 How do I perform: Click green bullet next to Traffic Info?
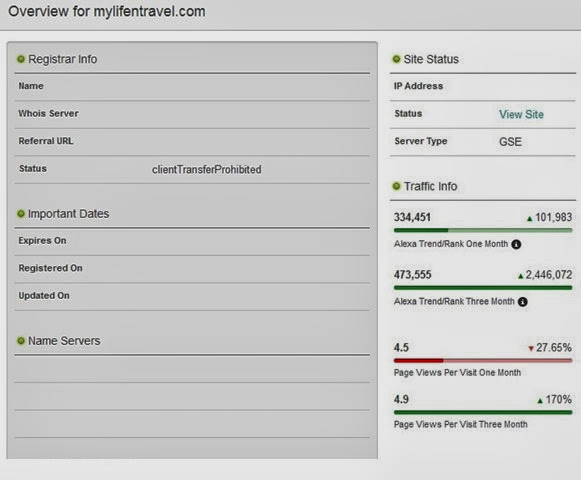pos(396,186)
